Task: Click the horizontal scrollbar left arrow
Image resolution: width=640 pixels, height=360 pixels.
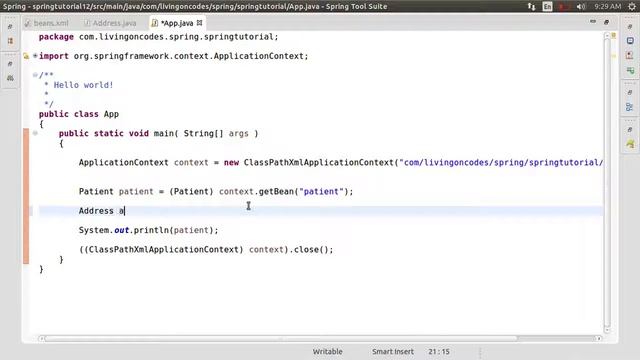Action: [x=41, y=338]
